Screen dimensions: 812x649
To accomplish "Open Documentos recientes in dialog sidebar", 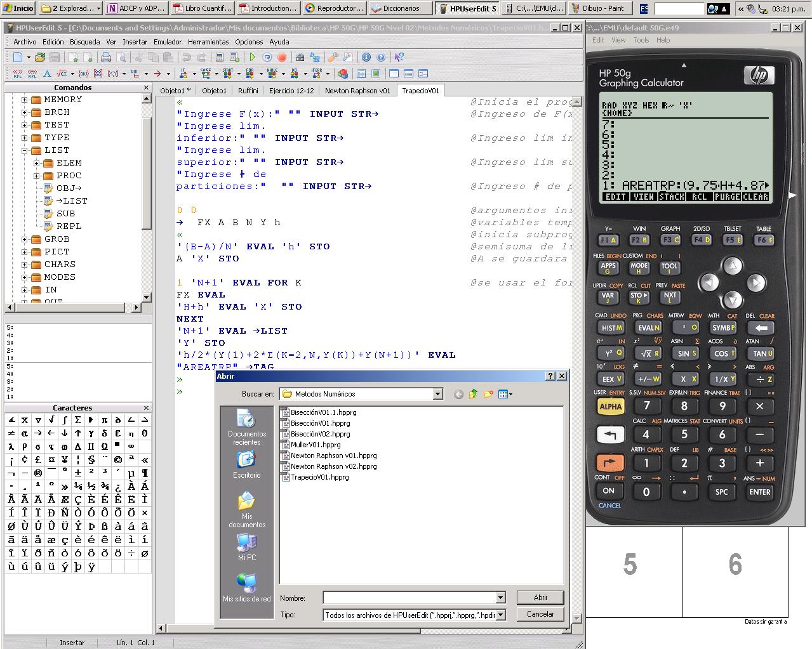I will (x=246, y=427).
